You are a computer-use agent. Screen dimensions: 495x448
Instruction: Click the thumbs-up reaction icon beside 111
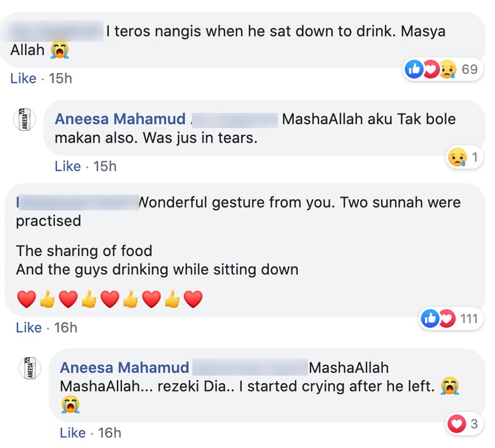click(430, 319)
